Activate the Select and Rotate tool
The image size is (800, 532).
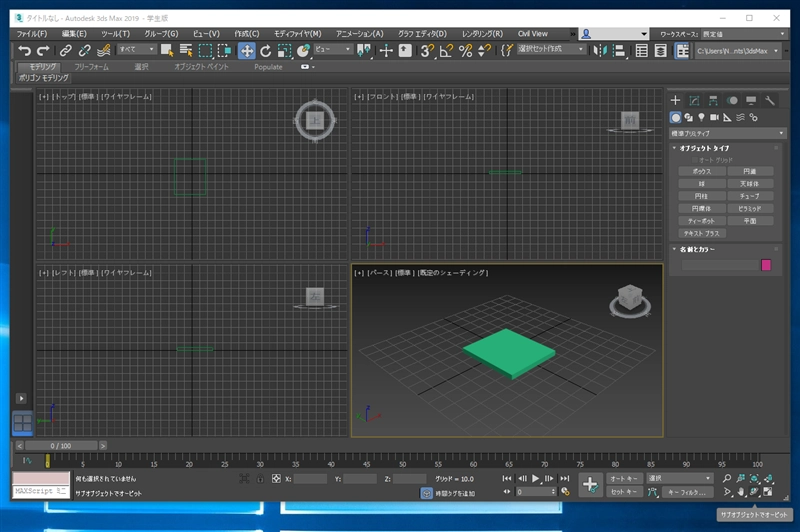(265, 50)
